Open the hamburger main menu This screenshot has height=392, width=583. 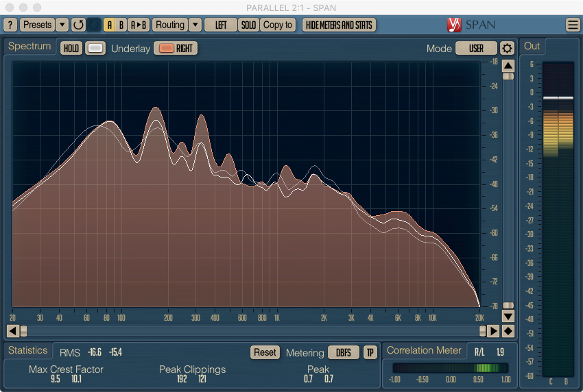click(x=573, y=25)
